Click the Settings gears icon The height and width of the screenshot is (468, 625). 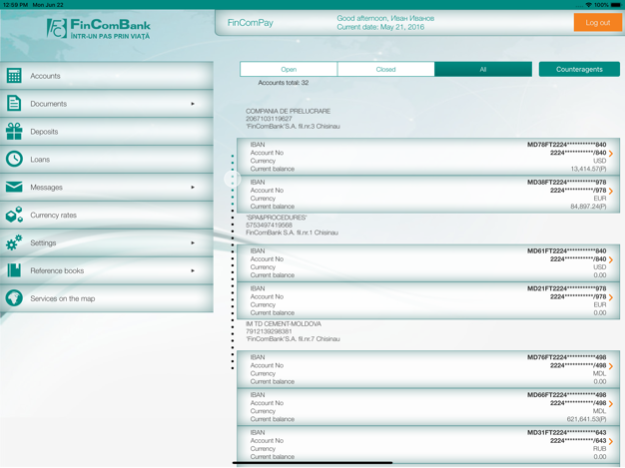point(14,242)
